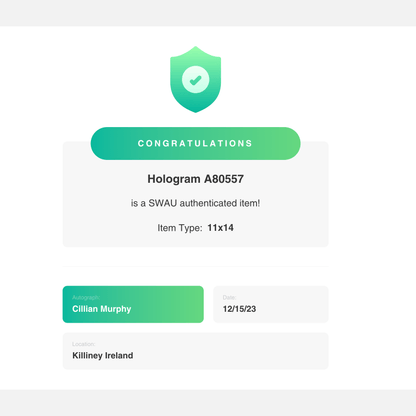The width and height of the screenshot is (416, 416).
Task: Select the Hologram A80557 heading
Action: coord(196,179)
